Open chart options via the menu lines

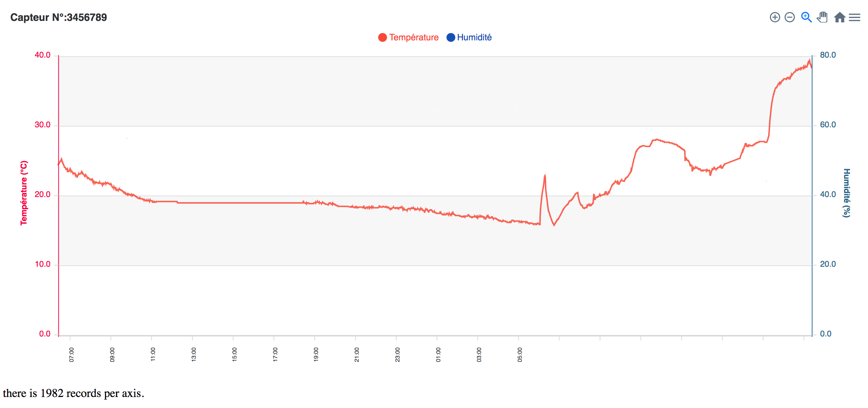[x=855, y=17]
